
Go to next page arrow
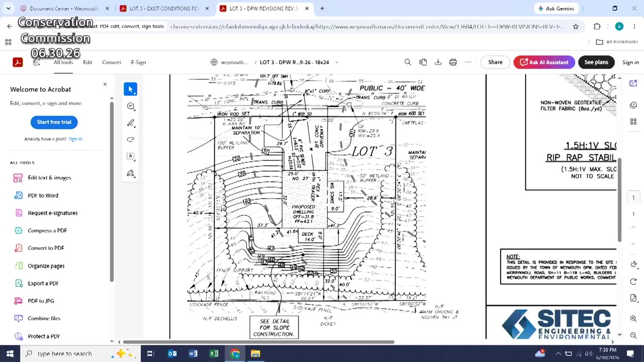(633, 243)
